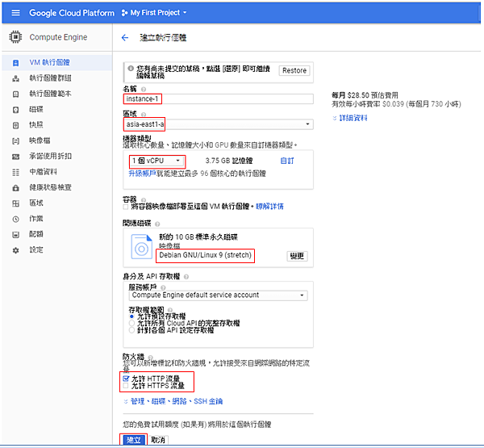Click the 取消 button
Image resolution: width=484 pixels, height=448 pixels.
(158, 440)
